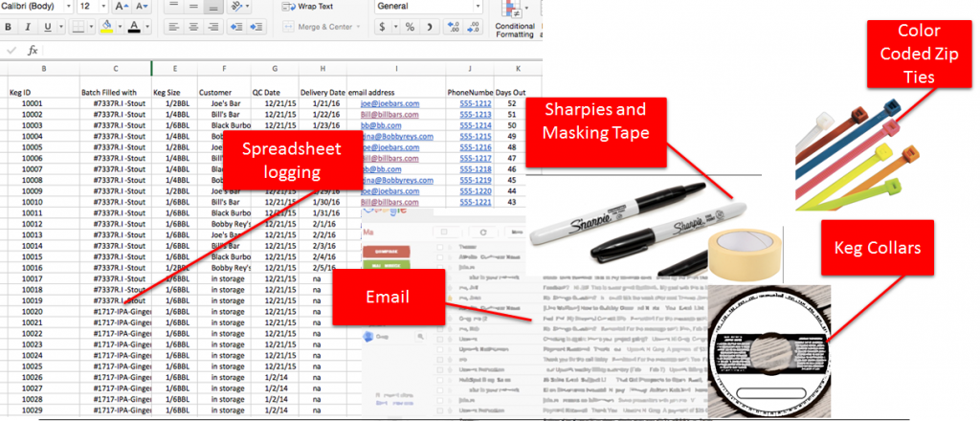
Task: Click phone link 555-1221
Action: pos(476,202)
